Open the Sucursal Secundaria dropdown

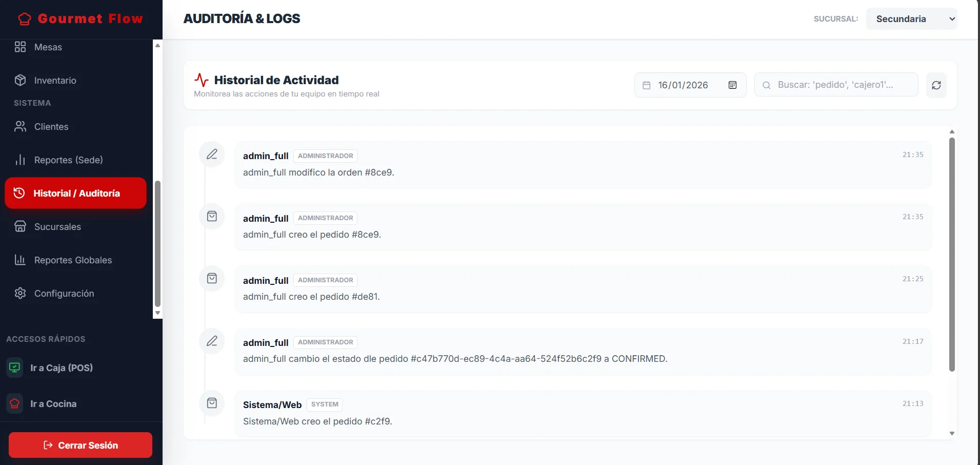(911, 19)
